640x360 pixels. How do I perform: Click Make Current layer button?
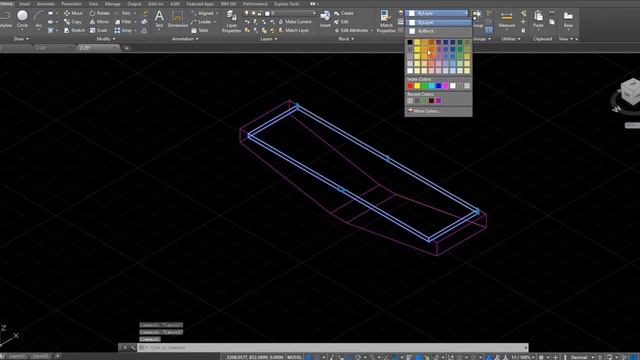pyautogui.click(x=295, y=22)
